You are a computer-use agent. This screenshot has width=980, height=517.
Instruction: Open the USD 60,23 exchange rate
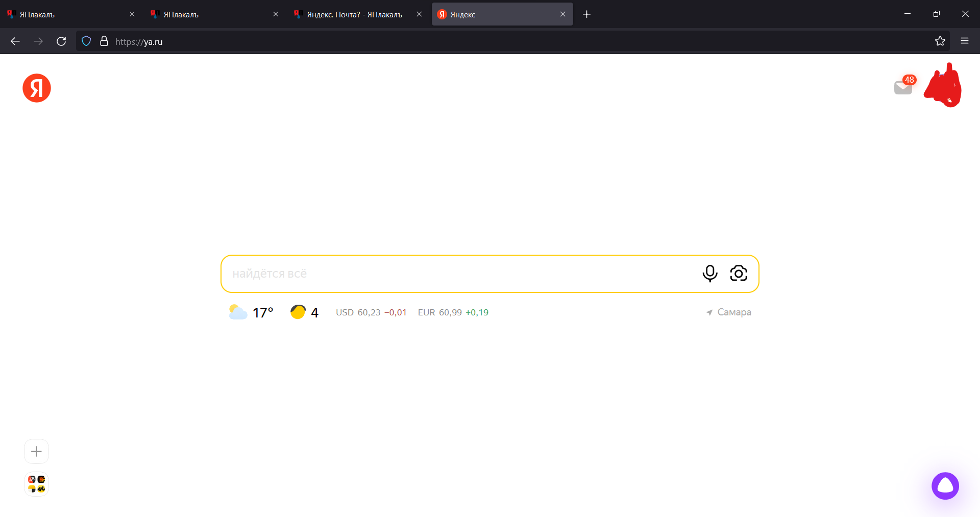click(371, 312)
